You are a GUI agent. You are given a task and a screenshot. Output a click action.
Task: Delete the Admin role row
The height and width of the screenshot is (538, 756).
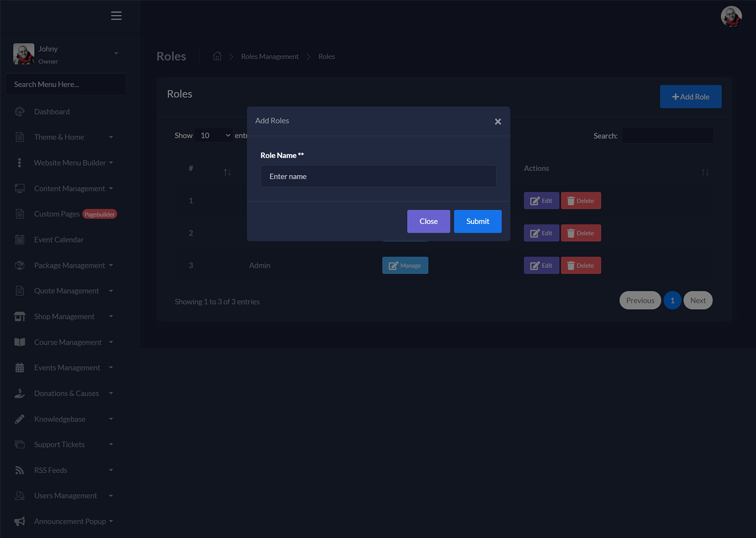[x=580, y=265]
